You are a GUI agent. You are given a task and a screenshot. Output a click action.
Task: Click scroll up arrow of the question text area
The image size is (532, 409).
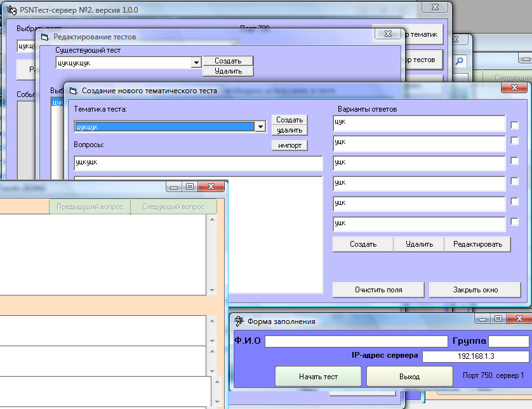(x=212, y=219)
